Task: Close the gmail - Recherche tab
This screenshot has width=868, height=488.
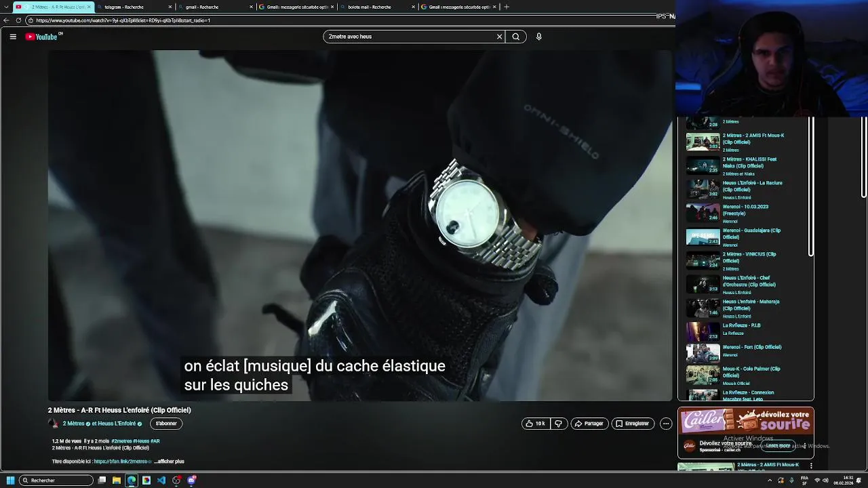Action: point(251,7)
